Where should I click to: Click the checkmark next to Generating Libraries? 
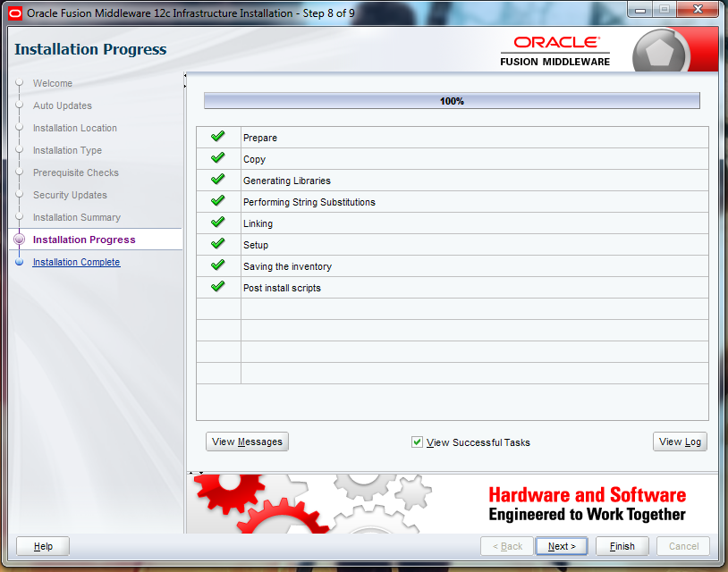[x=217, y=179]
